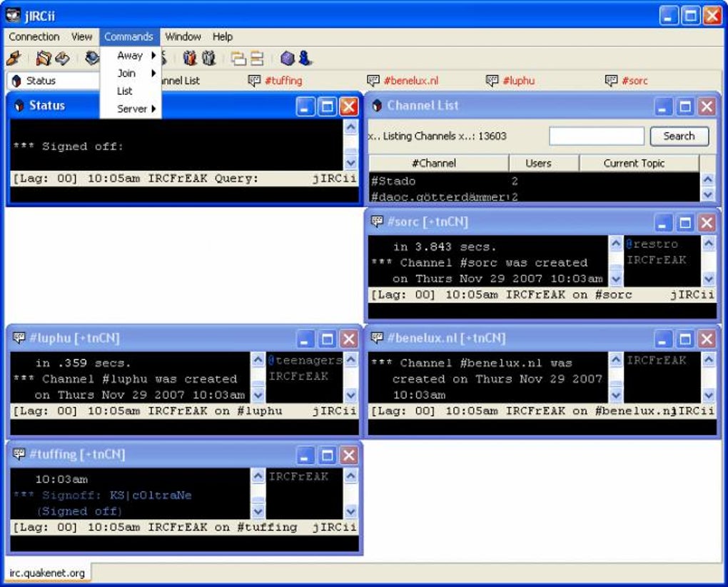Sort by the #Channel column header
Viewport: 728px width, 587px height.
point(439,164)
